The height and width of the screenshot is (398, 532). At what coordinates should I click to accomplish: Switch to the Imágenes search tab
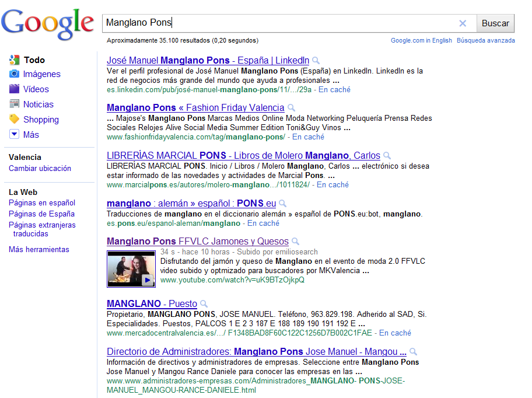(x=42, y=74)
